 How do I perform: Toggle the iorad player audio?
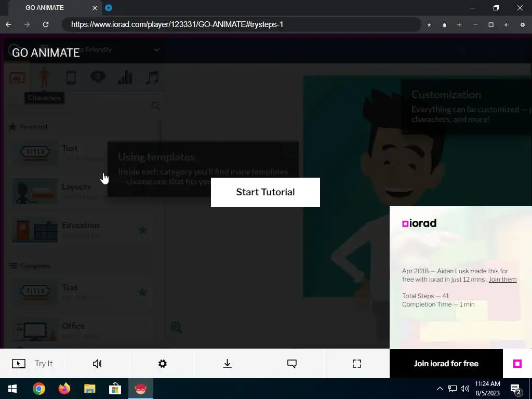coord(97,364)
